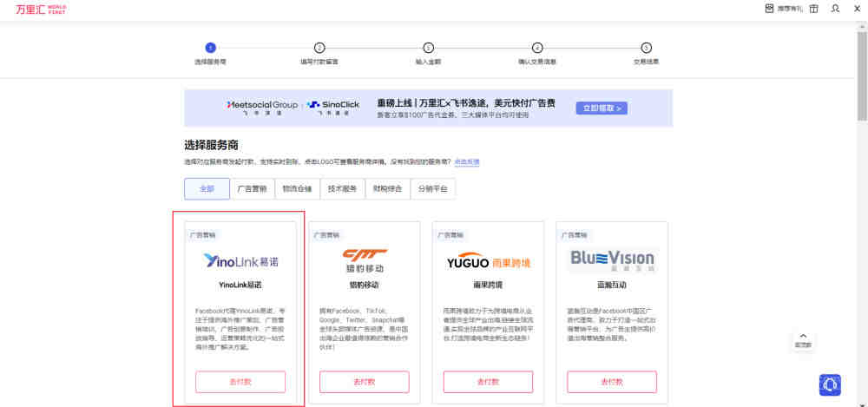Click the SinoClick logo in banner

[x=334, y=107]
